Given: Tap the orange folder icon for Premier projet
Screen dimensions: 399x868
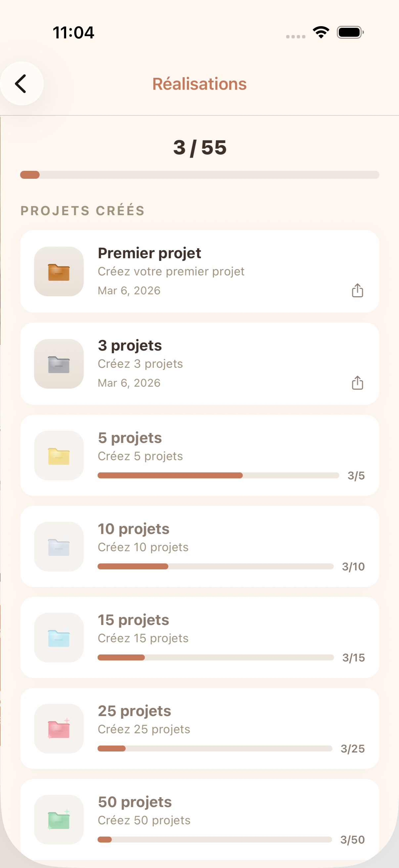Looking at the screenshot, I should 59,271.
